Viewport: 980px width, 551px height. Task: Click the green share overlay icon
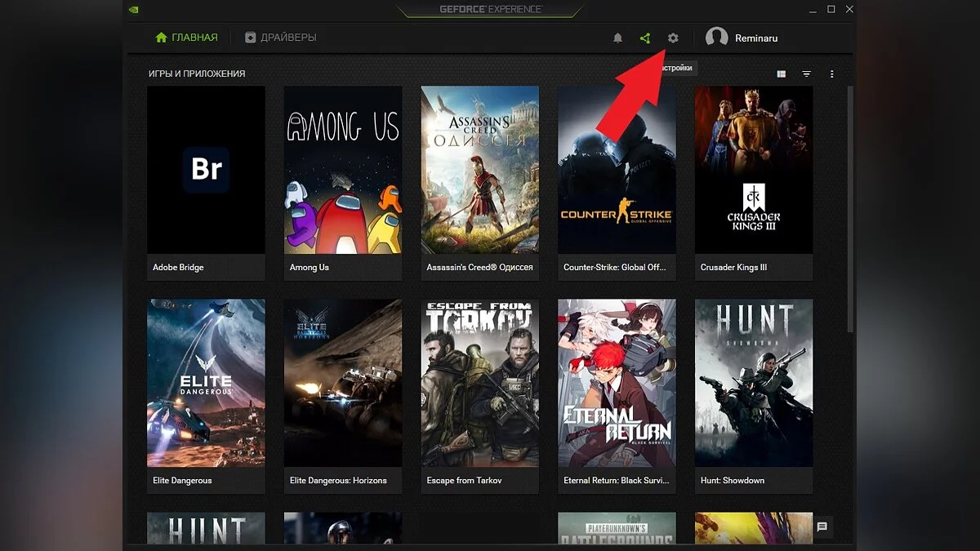click(x=645, y=38)
